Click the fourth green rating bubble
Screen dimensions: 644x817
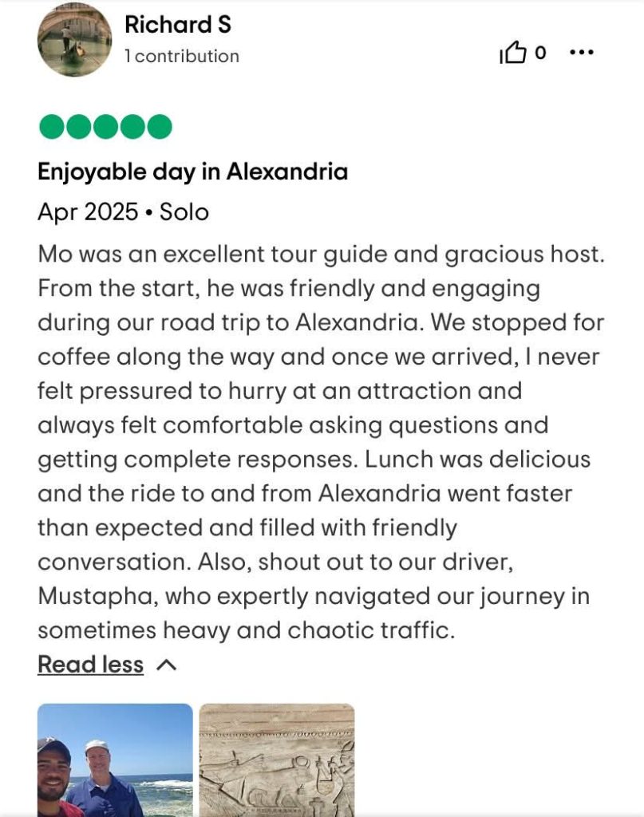point(132,127)
